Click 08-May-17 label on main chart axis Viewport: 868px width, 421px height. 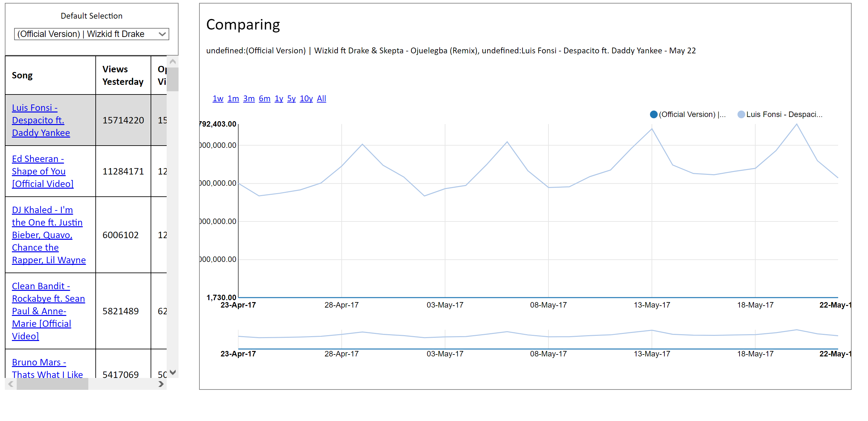click(x=548, y=305)
